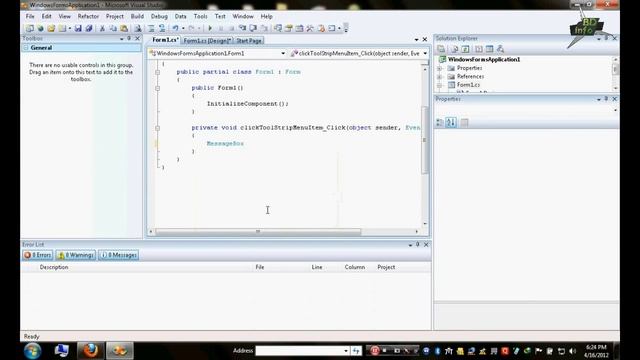Select Alphabetical sort in Properties panel
640x360 pixels.
(451, 122)
